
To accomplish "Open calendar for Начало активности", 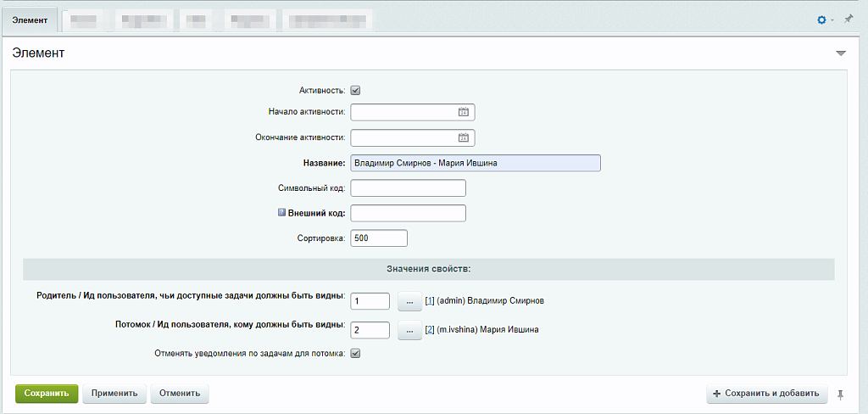I will (464, 112).
